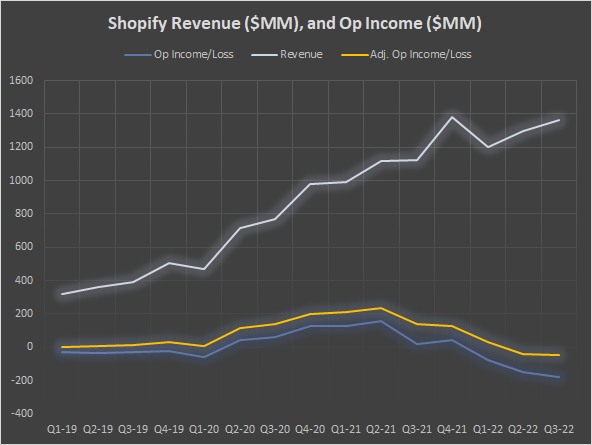This screenshot has height=445, width=592.
Task: Click the Revenue line endpoint at Q3-22
Action: 559,120
